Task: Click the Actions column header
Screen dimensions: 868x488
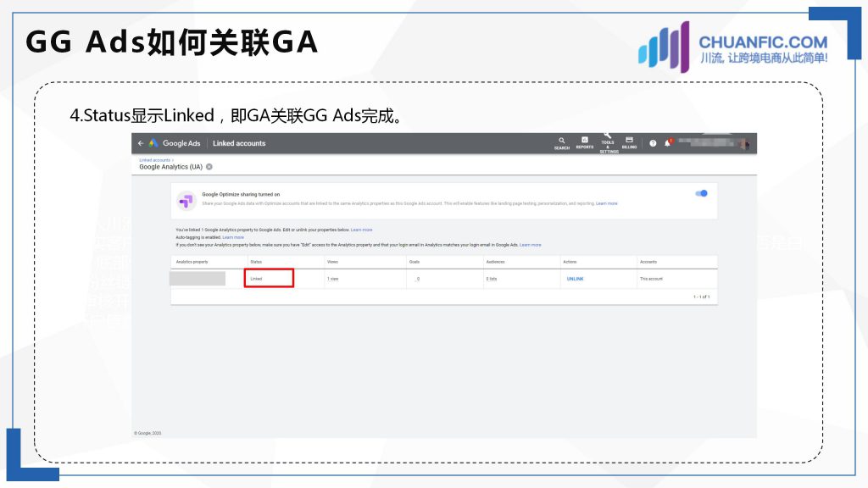Action: tap(570, 262)
